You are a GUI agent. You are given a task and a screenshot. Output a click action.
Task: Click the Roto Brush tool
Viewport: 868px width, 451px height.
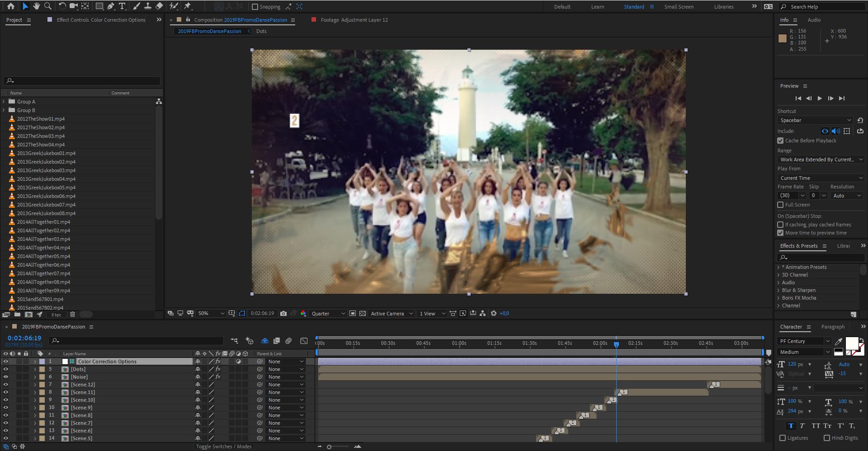(x=174, y=6)
